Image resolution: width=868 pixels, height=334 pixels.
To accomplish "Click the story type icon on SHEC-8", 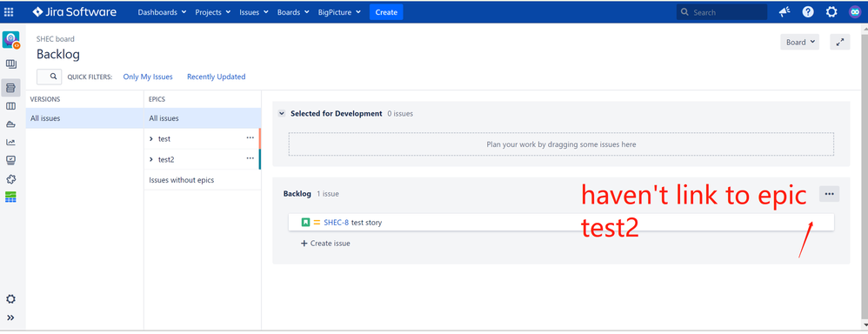I will click(x=305, y=223).
